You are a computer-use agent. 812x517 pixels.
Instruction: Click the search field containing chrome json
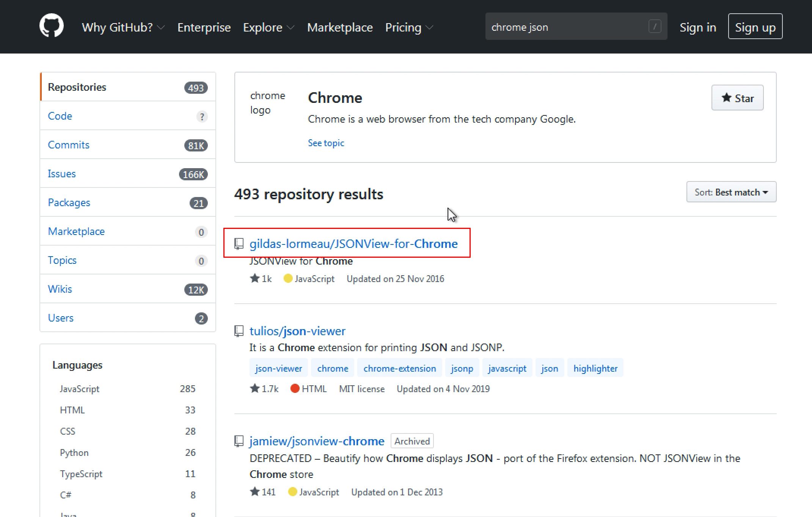click(x=576, y=27)
